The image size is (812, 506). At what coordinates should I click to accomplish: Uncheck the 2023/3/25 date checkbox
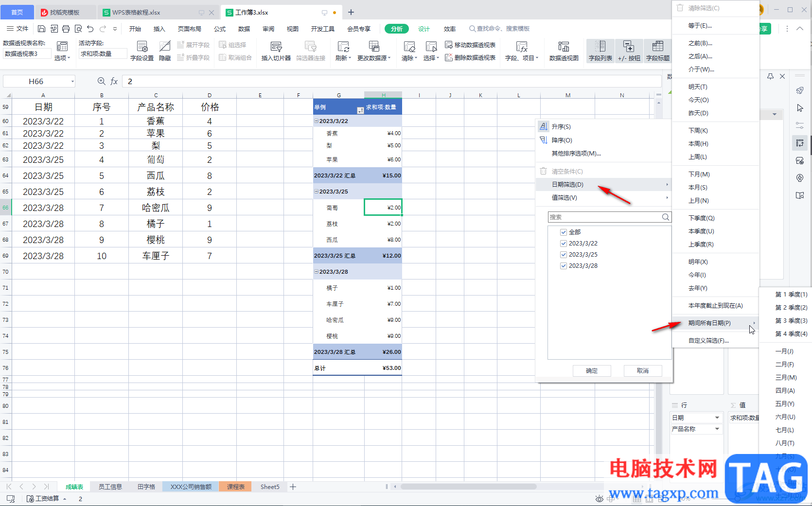(x=564, y=255)
